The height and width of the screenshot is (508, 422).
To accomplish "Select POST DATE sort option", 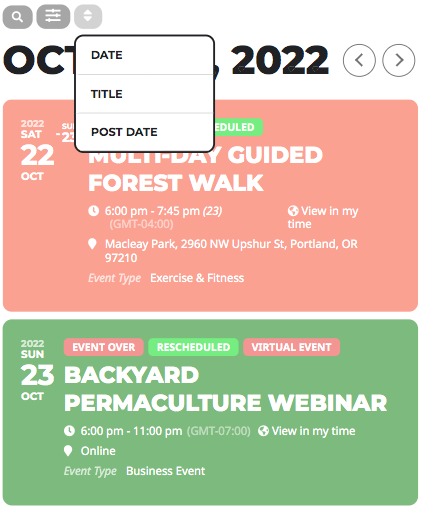I will pos(144,132).
